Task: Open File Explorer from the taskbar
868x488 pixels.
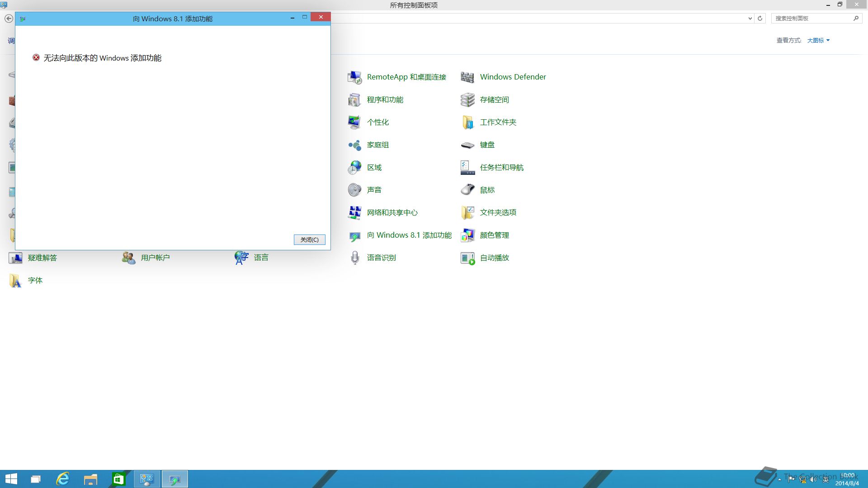Action: click(90, 479)
